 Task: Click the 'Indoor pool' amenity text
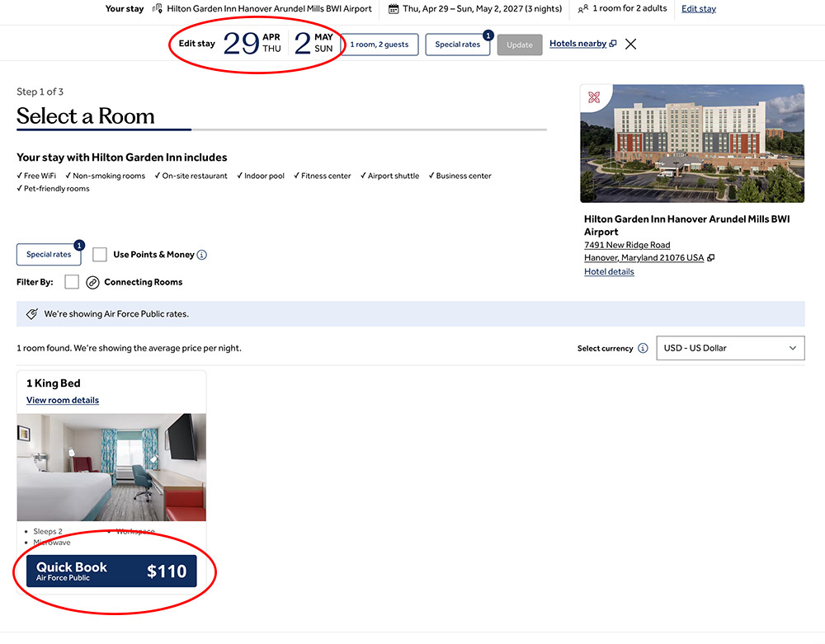(264, 176)
